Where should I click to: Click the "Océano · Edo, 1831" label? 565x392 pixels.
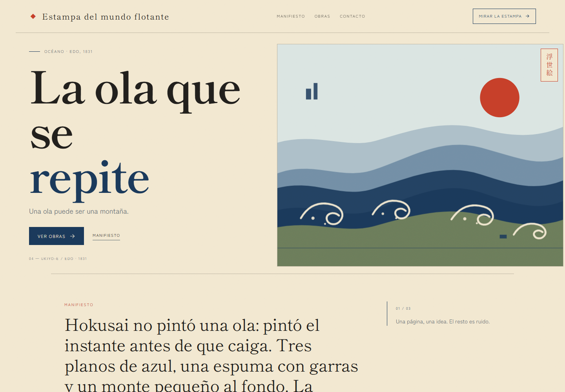tap(68, 51)
